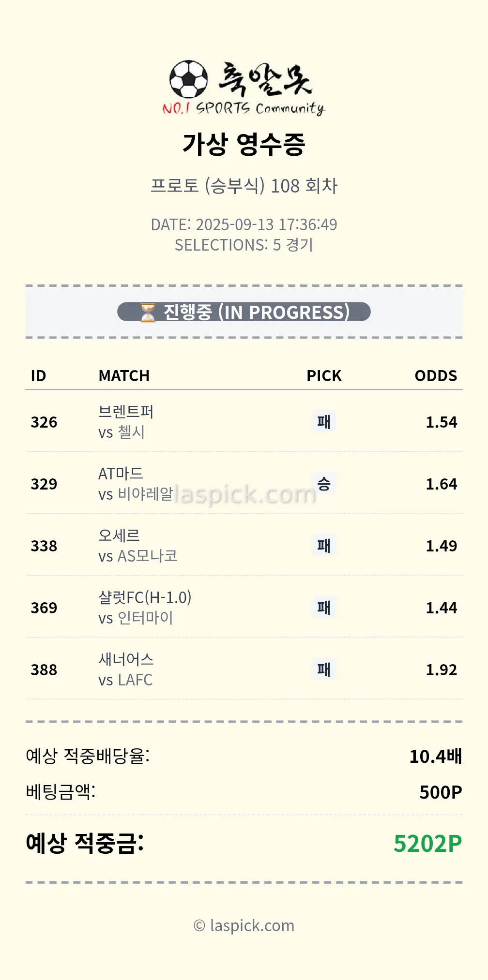
Task: Click the ODDS column header
Action: pos(436,376)
